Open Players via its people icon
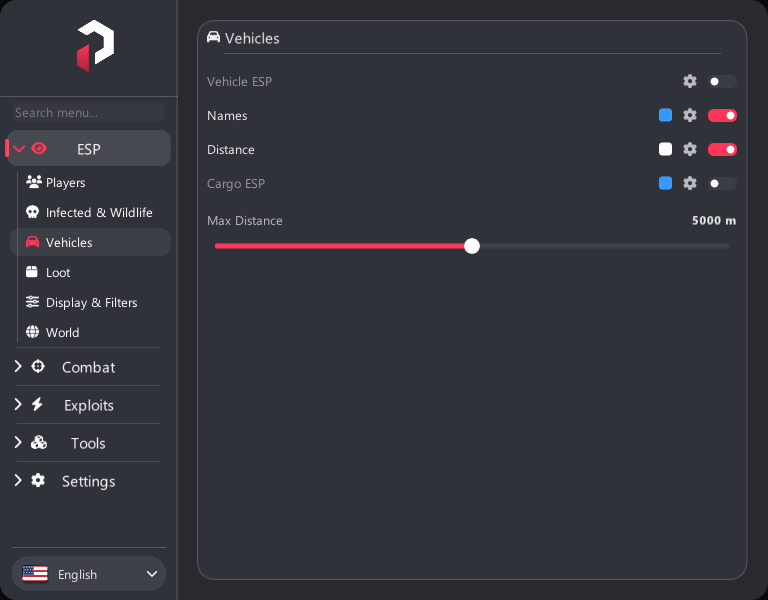This screenshot has width=768, height=600. [33, 182]
